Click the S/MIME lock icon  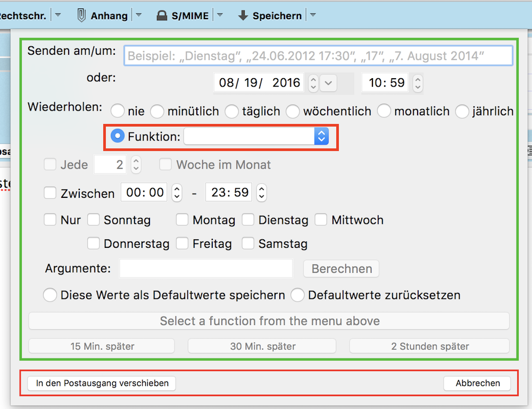coord(162,15)
